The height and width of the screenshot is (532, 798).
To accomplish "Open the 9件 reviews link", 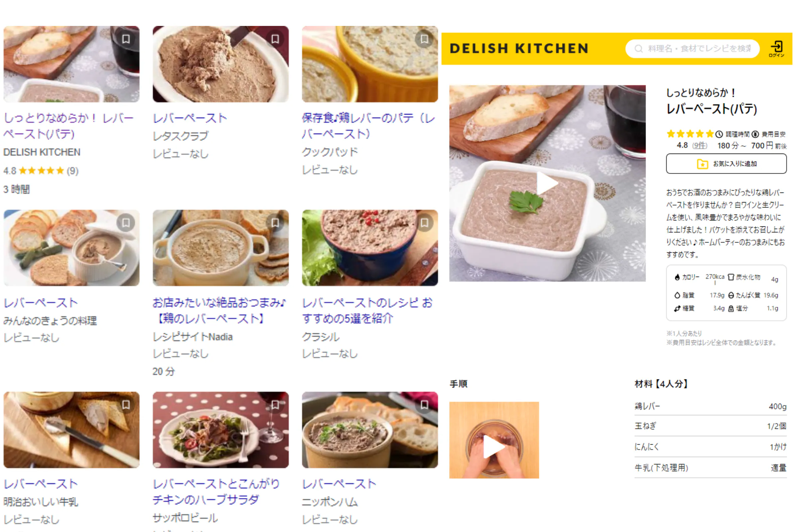I will (700, 146).
